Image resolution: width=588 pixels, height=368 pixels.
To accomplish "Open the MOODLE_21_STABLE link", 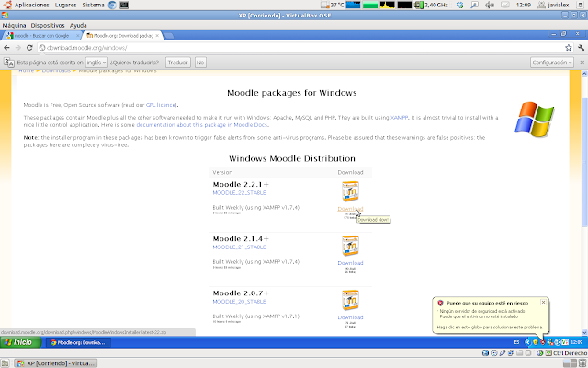I will 239,247.
